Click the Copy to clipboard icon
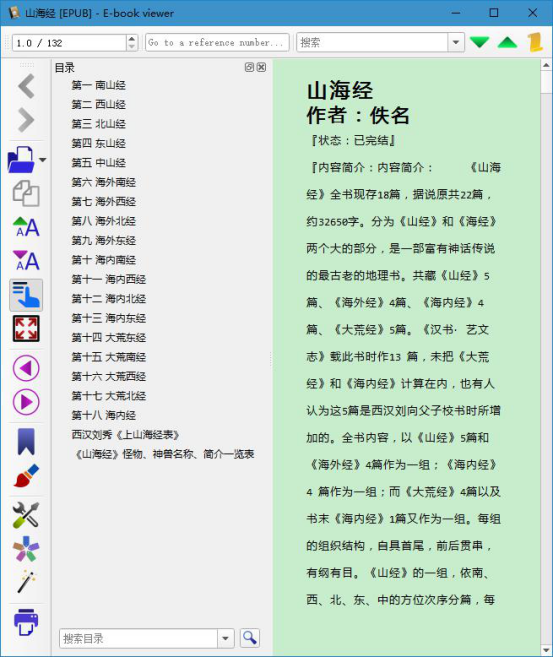Image resolution: width=553 pixels, height=657 pixels. click(26, 193)
